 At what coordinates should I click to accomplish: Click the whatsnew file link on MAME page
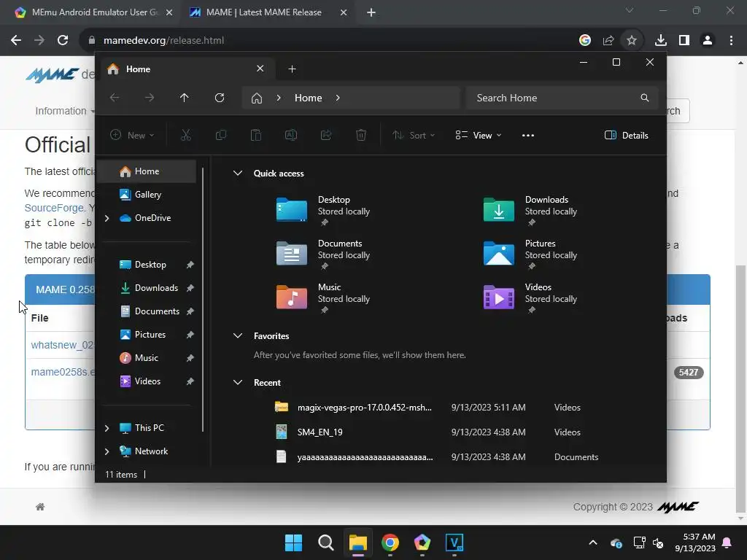pyautogui.click(x=63, y=345)
